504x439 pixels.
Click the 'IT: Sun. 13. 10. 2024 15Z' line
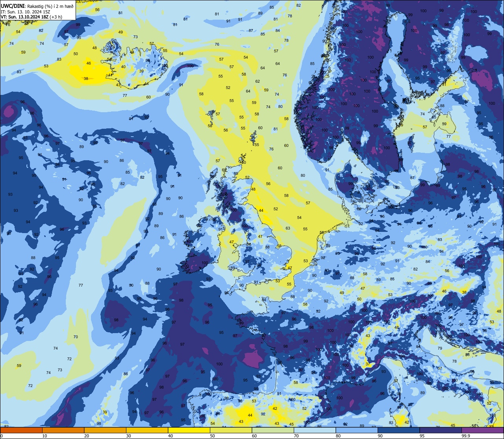(25, 12)
